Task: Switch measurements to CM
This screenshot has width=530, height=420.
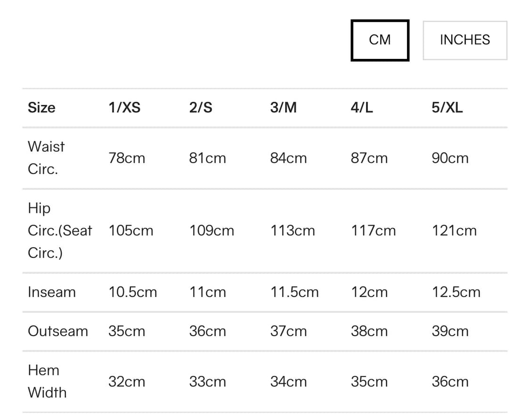Action: click(x=380, y=40)
